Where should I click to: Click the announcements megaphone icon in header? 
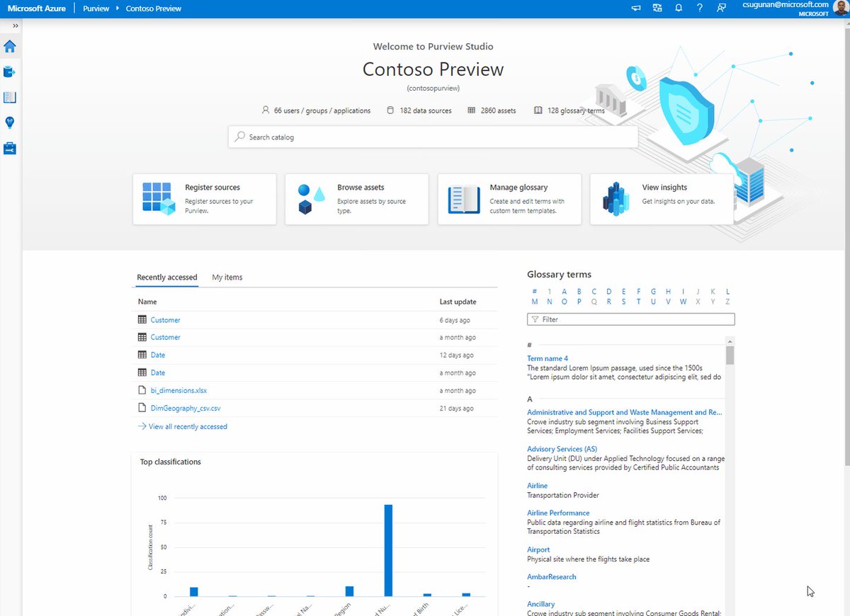click(636, 8)
